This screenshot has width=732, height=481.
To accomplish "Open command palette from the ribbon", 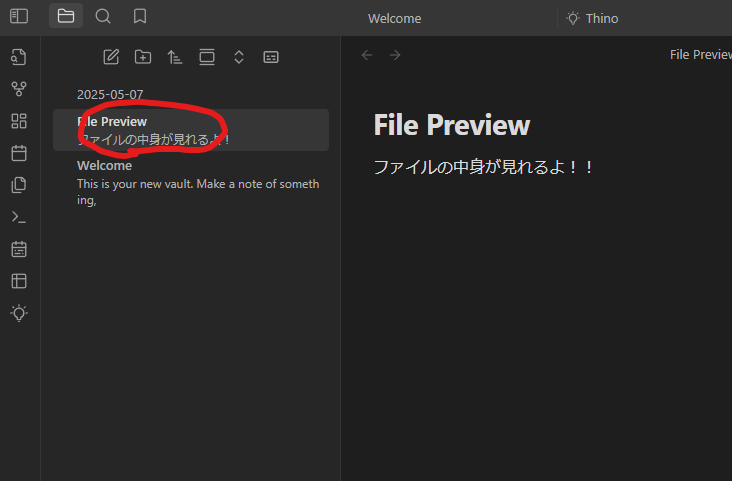I will point(19,217).
